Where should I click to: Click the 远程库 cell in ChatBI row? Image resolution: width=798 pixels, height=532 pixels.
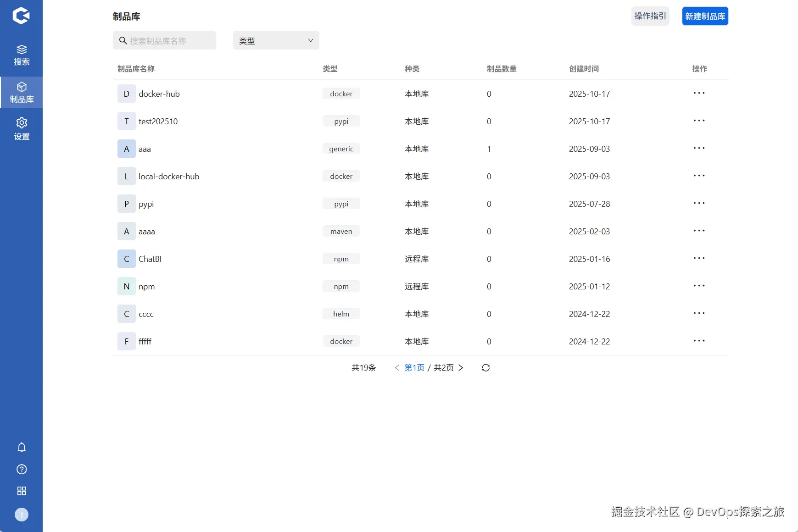pyautogui.click(x=417, y=259)
